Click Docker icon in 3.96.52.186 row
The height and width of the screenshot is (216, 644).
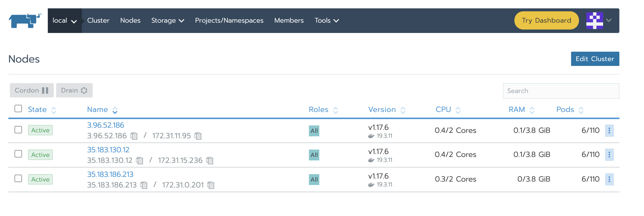[371, 136]
